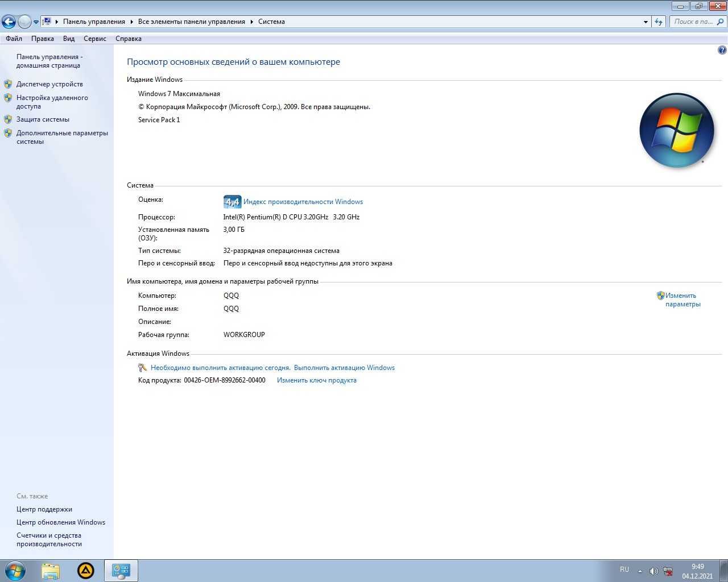
Task: Click shield icon next to Изменить параметры
Action: [x=660, y=296]
